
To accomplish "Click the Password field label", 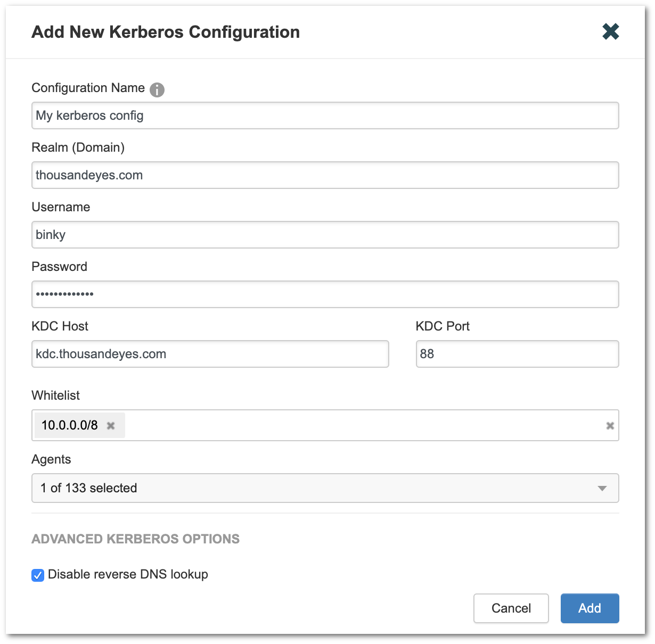I will [x=60, y=267].
